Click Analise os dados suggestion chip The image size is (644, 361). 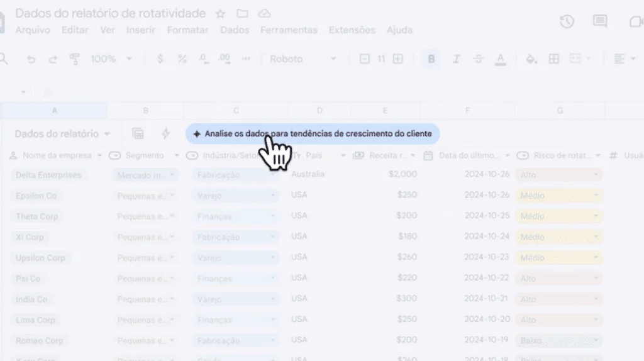313,134
